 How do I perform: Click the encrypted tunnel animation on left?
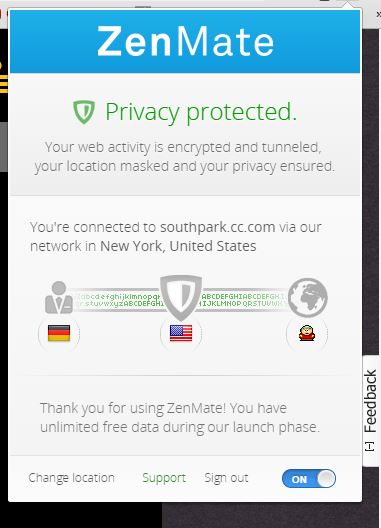click(118, 300)
